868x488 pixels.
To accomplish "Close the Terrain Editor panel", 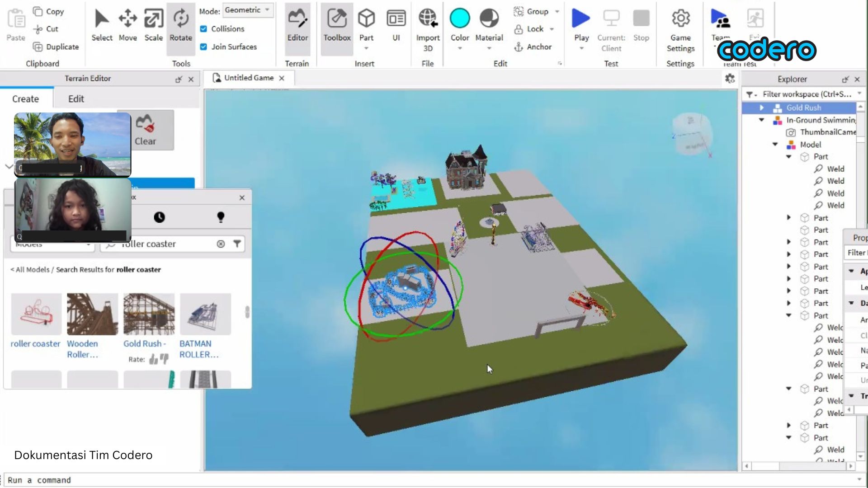I will [191, 79].
